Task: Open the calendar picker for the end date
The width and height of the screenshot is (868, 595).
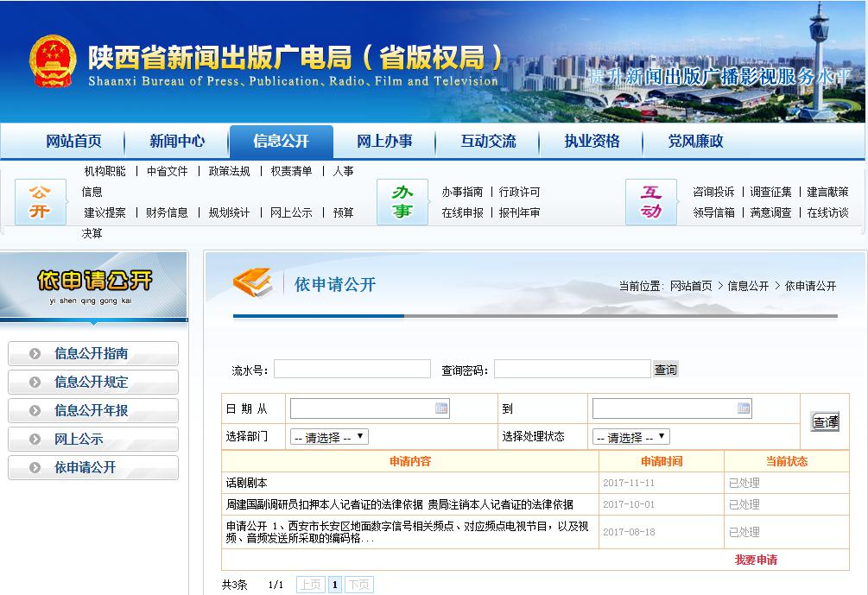Action: pyautogui.click(x=744, y=407)
